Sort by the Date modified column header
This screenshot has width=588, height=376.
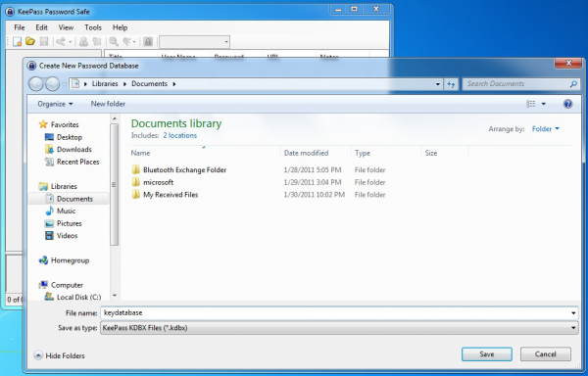pos(316,153)
